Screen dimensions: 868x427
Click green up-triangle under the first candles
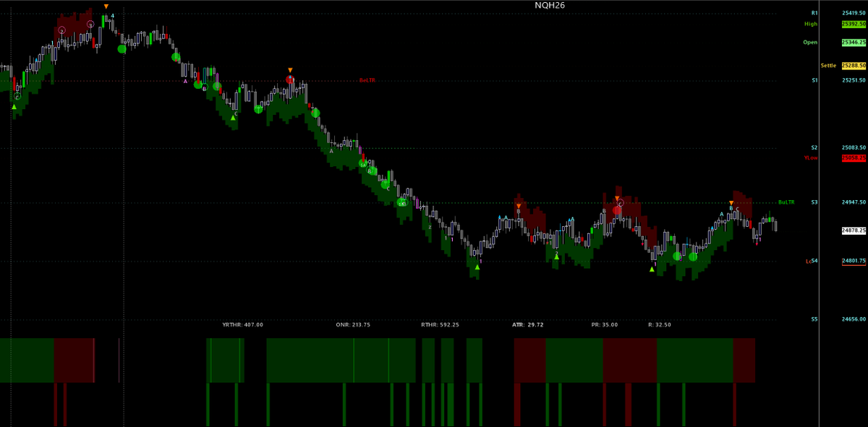click(14, 106)
